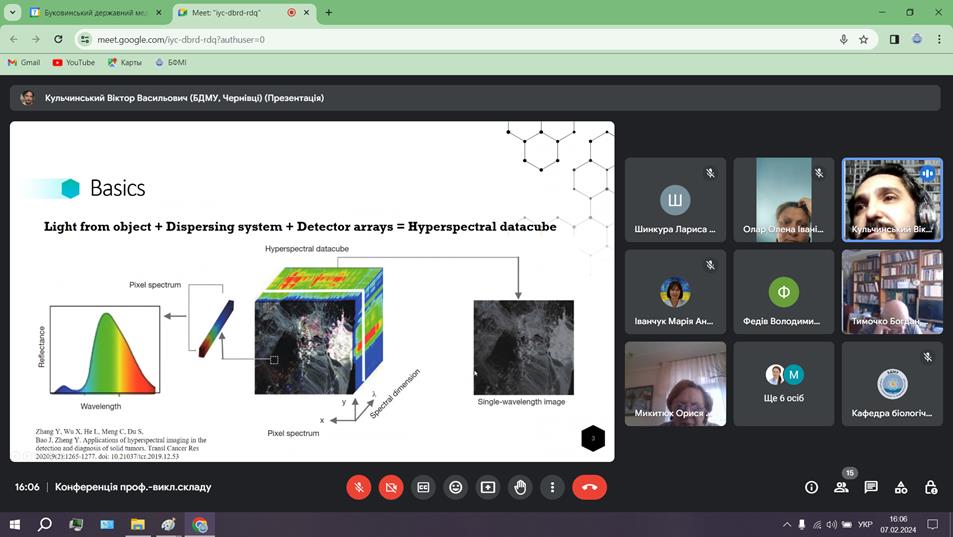Open the БФМІ bookmark
The height and width of the screenshot is (537, 953).
click(x=171, y=63)
